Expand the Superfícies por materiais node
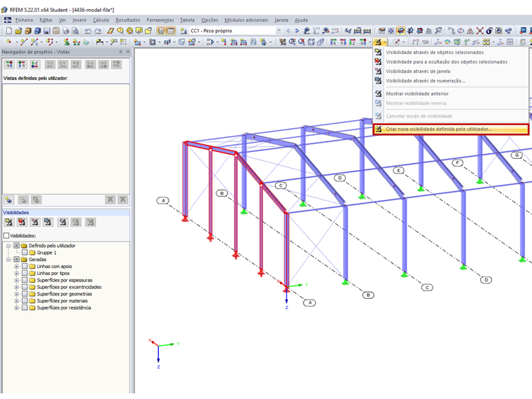This screenshot has width=532, height=399. [x=16, y=301]
